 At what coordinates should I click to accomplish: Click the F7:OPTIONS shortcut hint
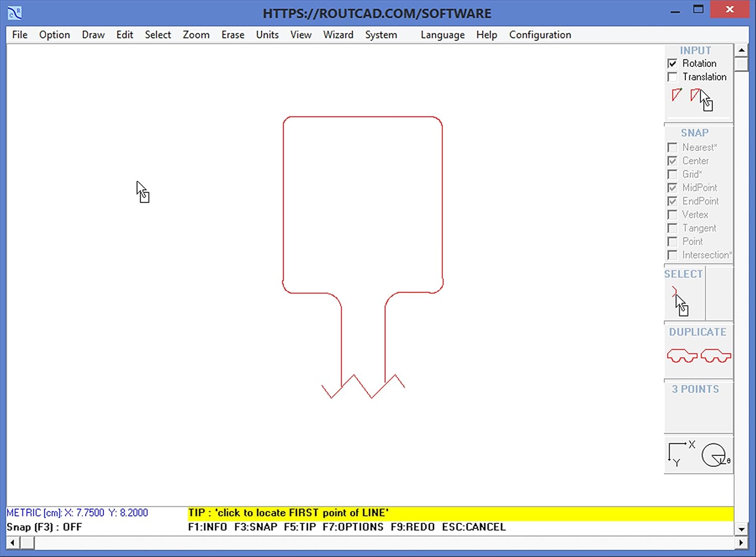(x=353, y=527)
